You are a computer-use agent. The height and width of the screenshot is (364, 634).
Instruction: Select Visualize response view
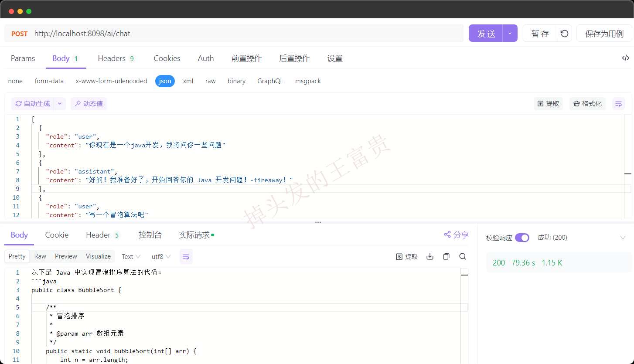(x=99, y=256)
